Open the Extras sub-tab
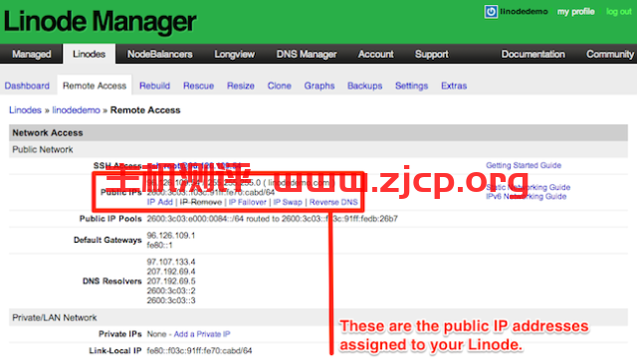Viewport: 637px width, 364px height. 454,86
